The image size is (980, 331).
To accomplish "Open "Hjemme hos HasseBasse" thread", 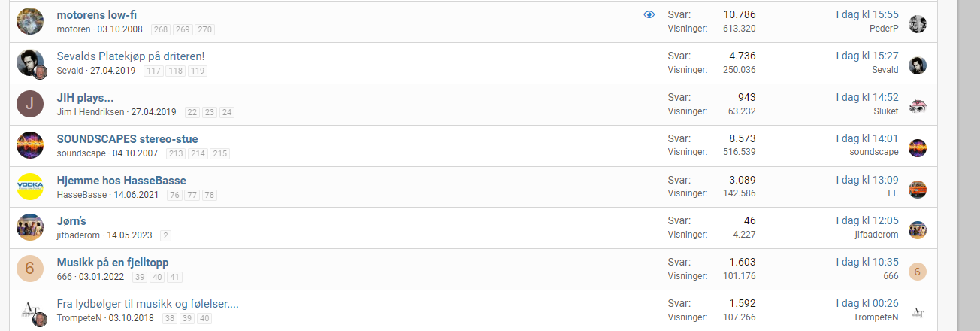I will point(121,181).
